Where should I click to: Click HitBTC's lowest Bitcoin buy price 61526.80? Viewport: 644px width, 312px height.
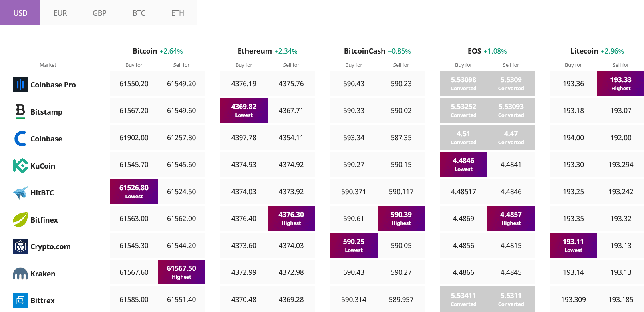(134, 191)
